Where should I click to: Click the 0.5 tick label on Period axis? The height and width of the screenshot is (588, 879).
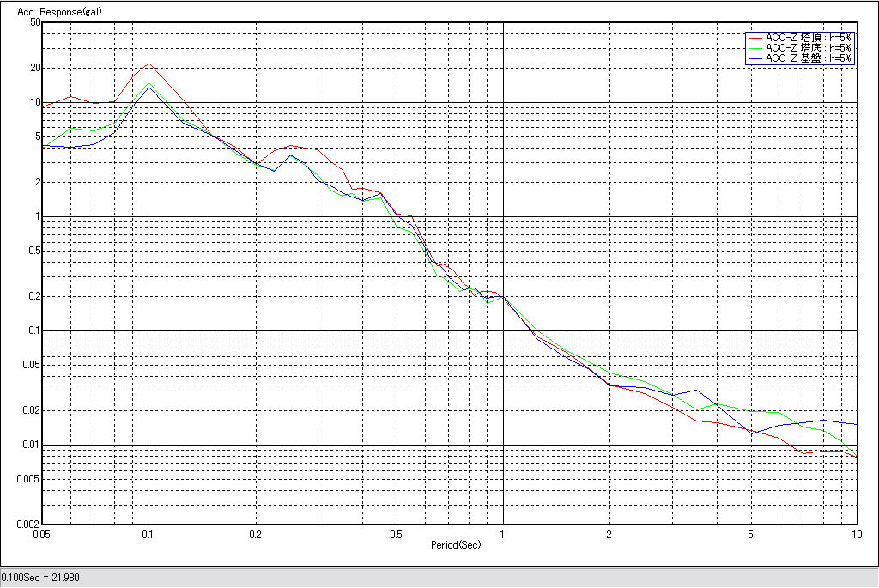[x=396, y=534]
